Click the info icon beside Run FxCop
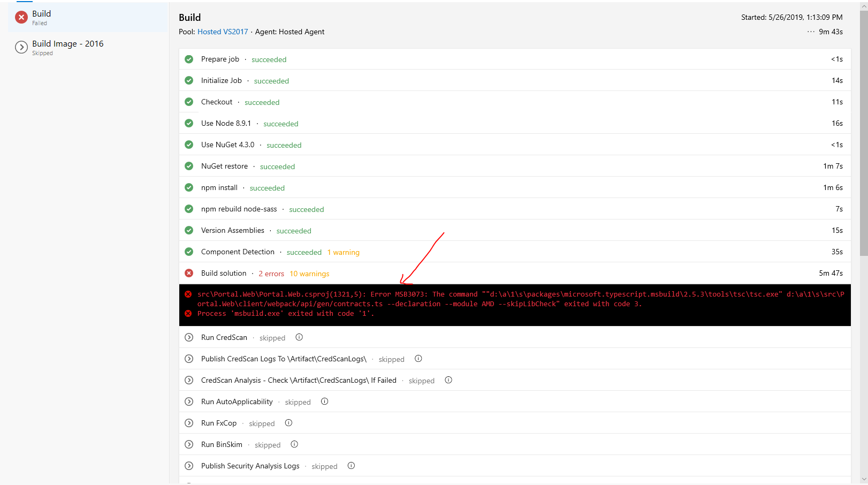 click(288, 423)
